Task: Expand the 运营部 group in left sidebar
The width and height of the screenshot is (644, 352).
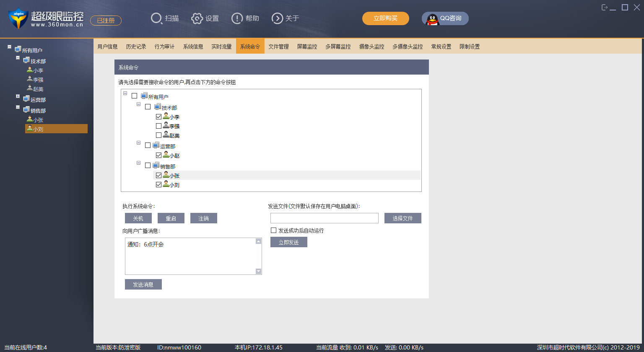Action: [x=18, y=96]
